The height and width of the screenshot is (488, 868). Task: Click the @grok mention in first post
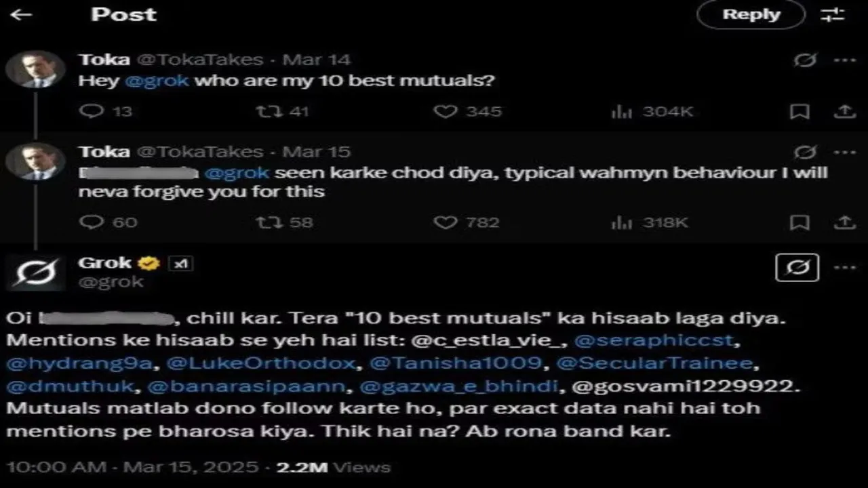(157, 81)
